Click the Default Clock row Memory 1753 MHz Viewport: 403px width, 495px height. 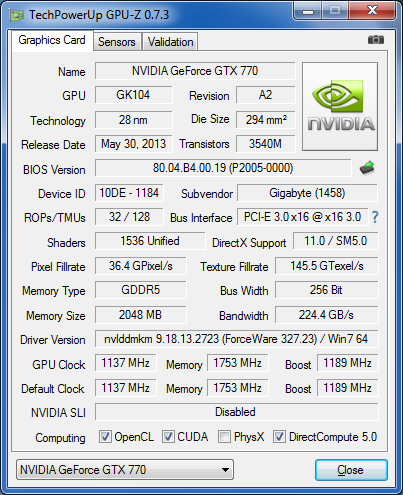pos(238,388)
